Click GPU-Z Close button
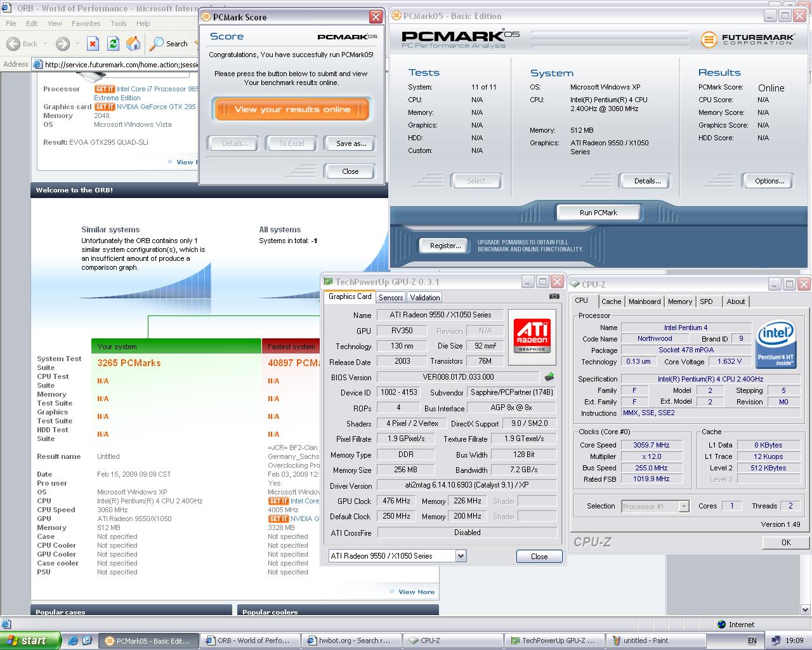 click(x=539, y=557)
